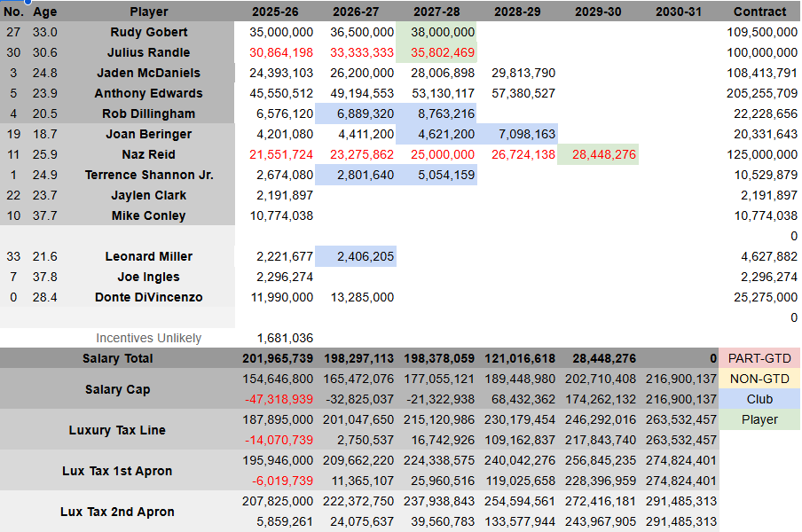Select the Lux Tax 2nd Apron label

[118, 511]
